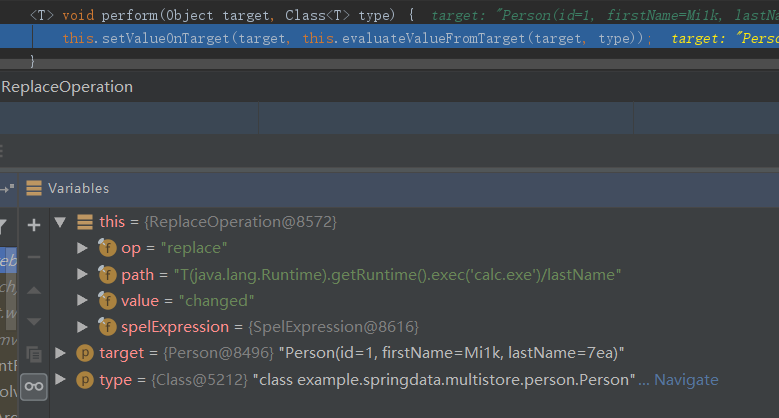Viewport: 779px width, 418px height.
Task: Expand the 'path' field arrow
Action: tap(83, 274)
